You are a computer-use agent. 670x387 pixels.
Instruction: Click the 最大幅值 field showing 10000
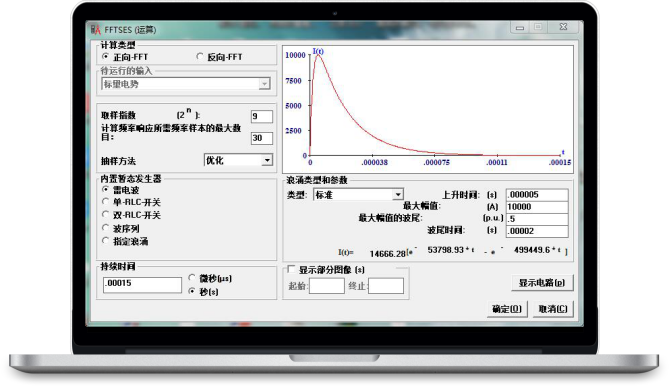[537, 207]
